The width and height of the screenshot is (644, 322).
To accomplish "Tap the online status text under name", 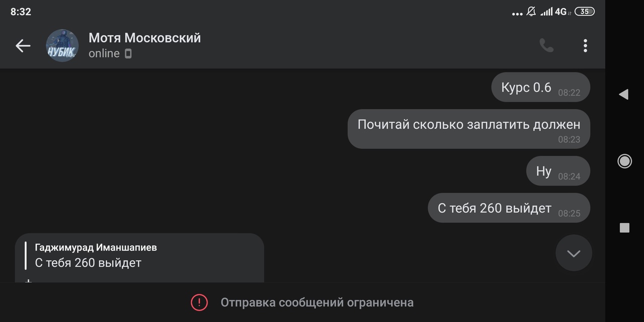I will point(104,53).
